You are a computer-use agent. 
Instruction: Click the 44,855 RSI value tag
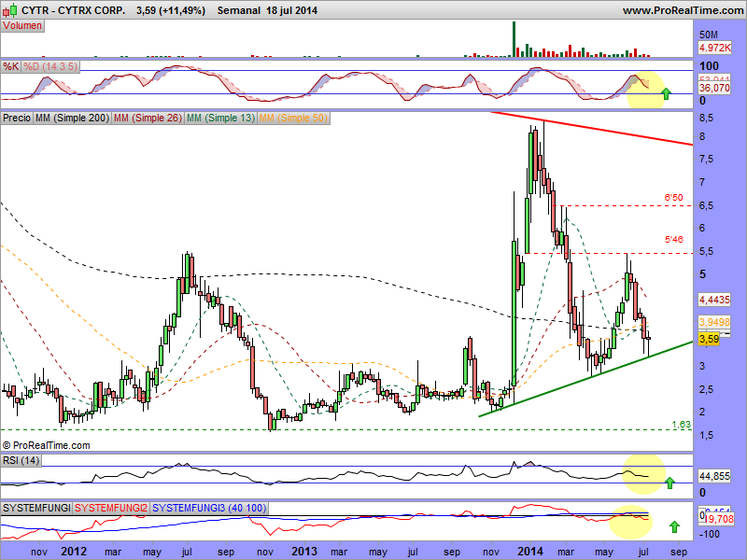coord(714,476)
